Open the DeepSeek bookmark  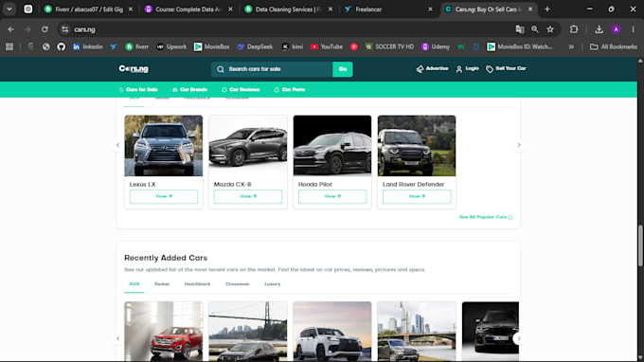pyautogui.click(x=255, y=46)
